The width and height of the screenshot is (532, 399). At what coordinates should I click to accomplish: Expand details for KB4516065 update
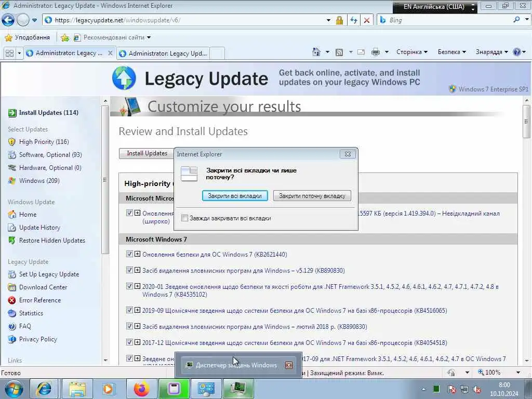[137, 310]
